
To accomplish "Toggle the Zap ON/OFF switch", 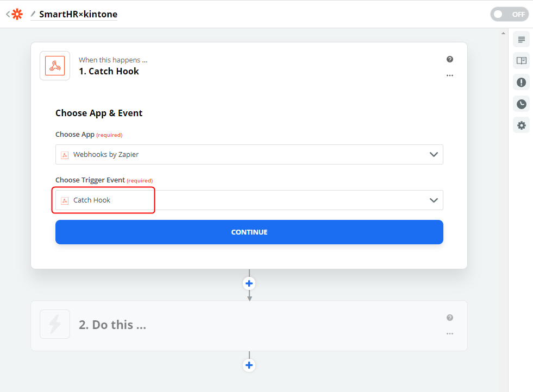I will [509, 14].
